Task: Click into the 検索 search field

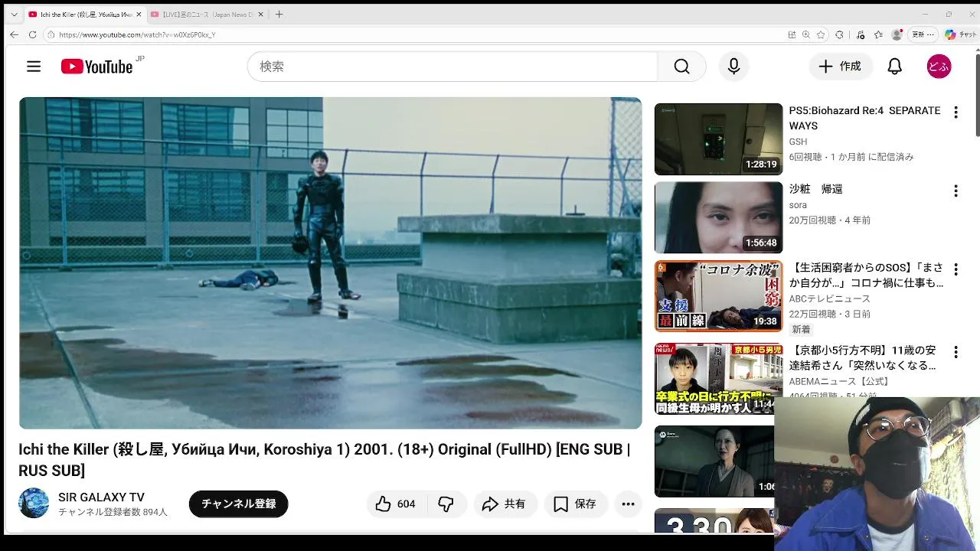Action: click(452, 67)
